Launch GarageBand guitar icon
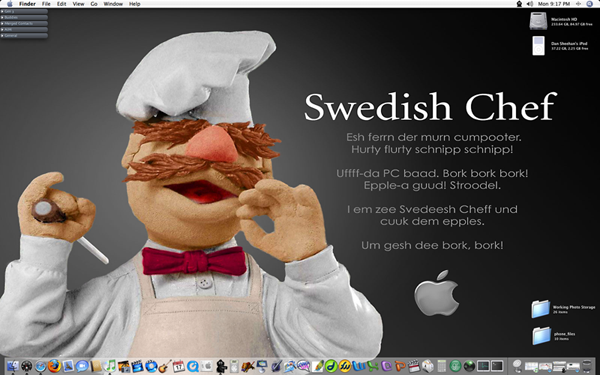This screenshot has width=600, height=375. [165, 366]
